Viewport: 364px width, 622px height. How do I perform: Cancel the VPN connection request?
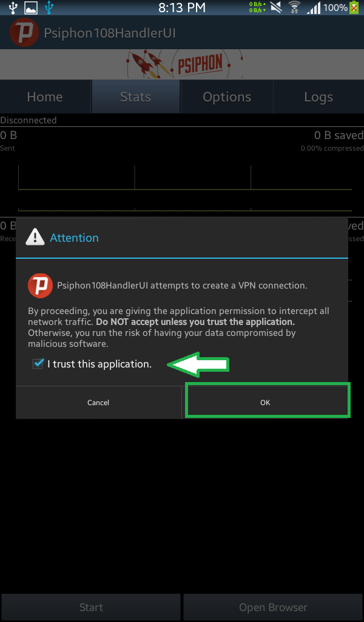[98, 402]
